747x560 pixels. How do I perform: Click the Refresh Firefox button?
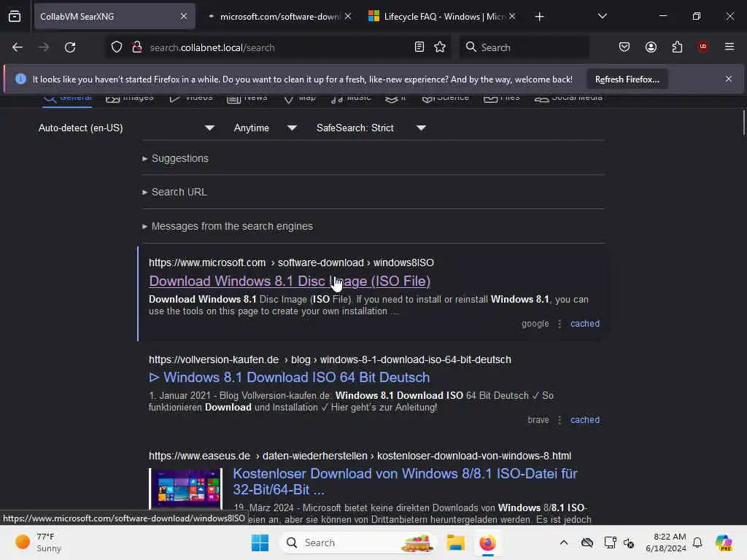coord(627,79)
